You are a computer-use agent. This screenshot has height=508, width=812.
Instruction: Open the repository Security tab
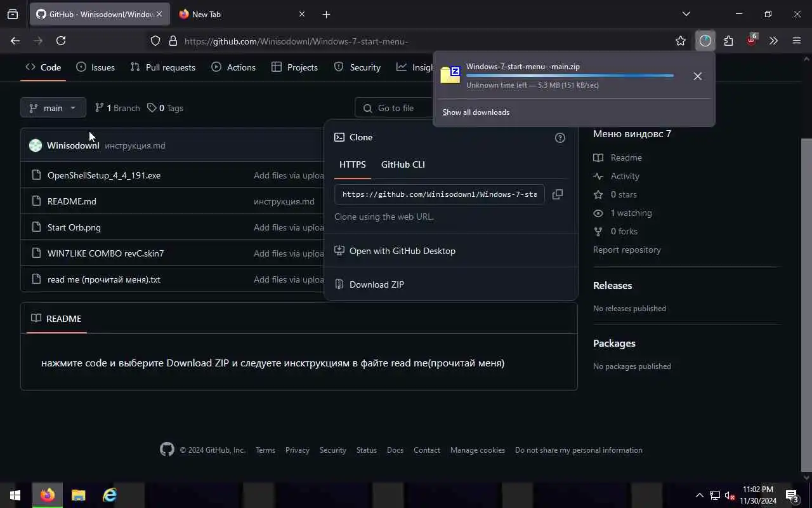pyautogui.click(x=357, y=67)
